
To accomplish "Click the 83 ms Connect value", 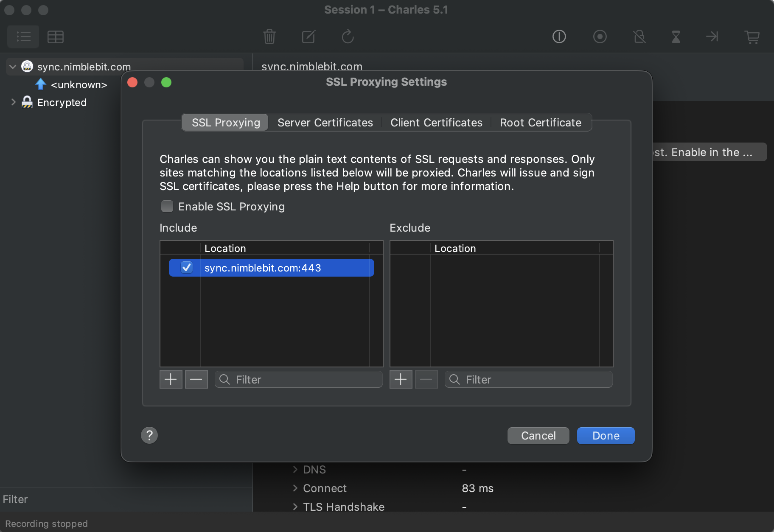I will click(477, 488).
